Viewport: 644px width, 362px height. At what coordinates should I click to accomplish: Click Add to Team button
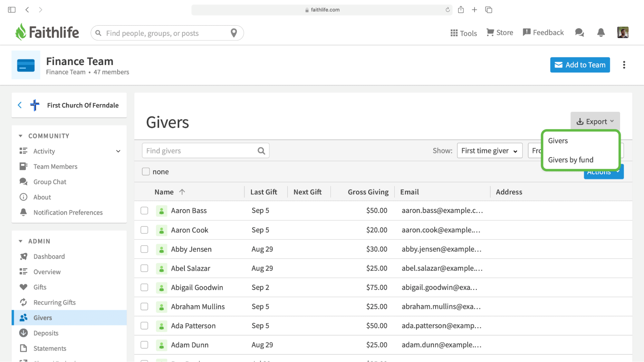tap(580, 65)
